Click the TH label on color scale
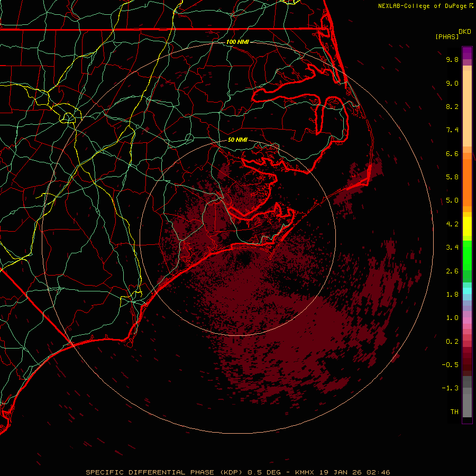 (454, 412)
